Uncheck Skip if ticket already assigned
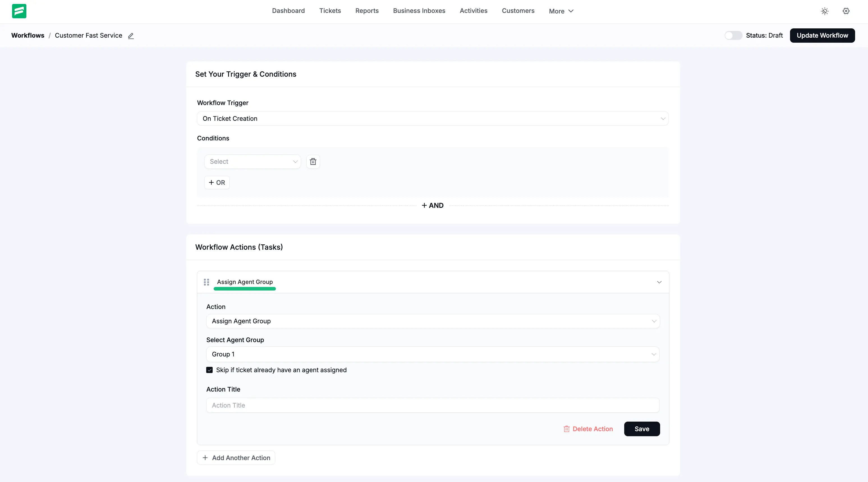The image size is (868, 482). [x=209, y=370]
